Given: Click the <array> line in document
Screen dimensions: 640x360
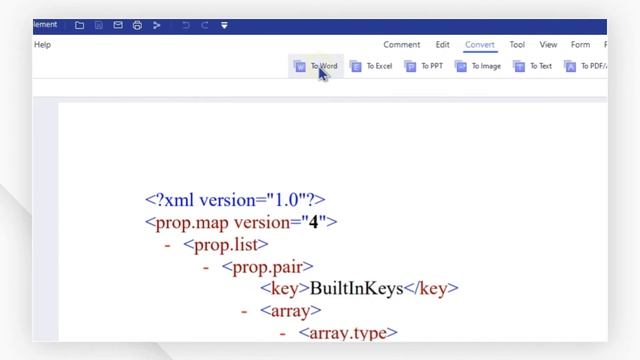Looking at the screenshot, I should 291,311.
